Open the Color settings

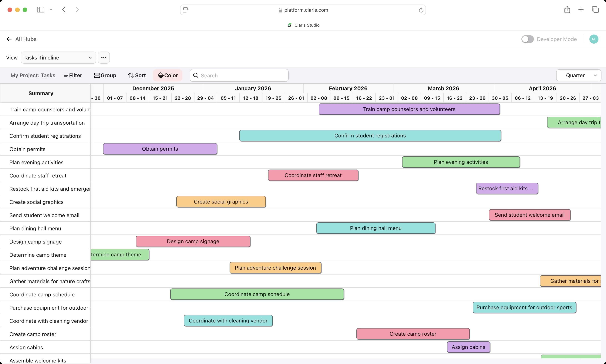pos(168,75)
